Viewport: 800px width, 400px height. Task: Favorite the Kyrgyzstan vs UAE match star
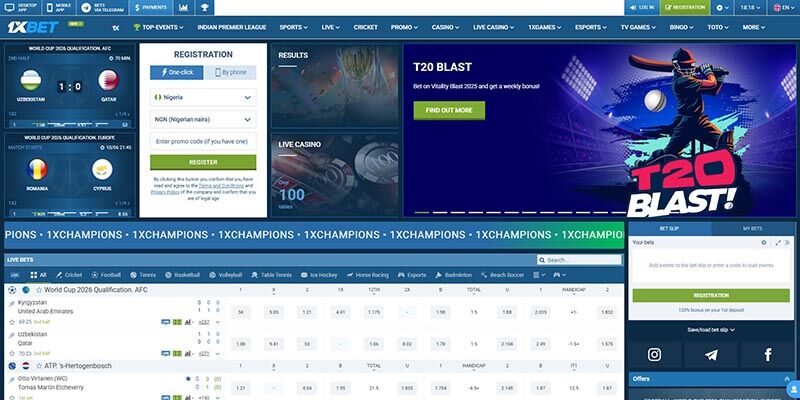tap(12, 322)
